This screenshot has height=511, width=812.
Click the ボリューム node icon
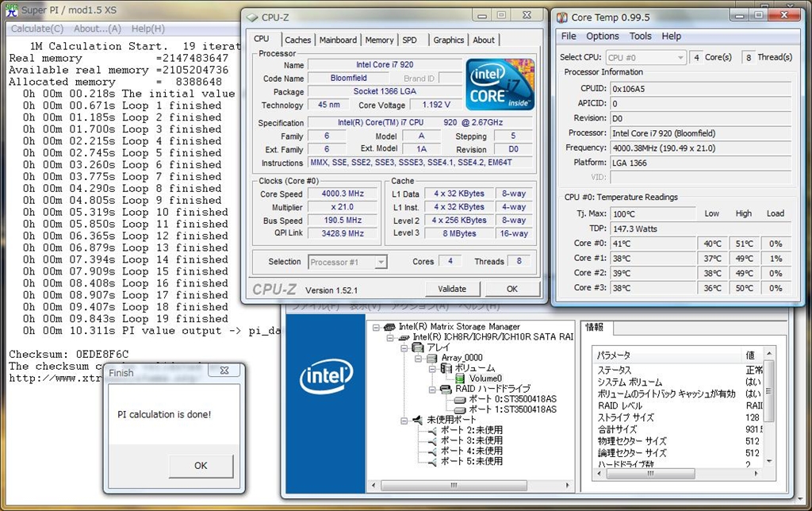pos(446,368)
